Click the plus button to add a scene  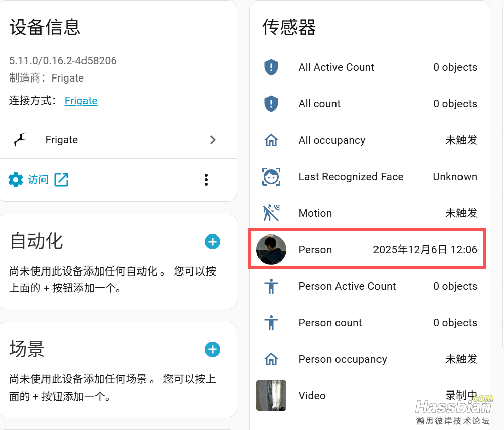point(212,349)
